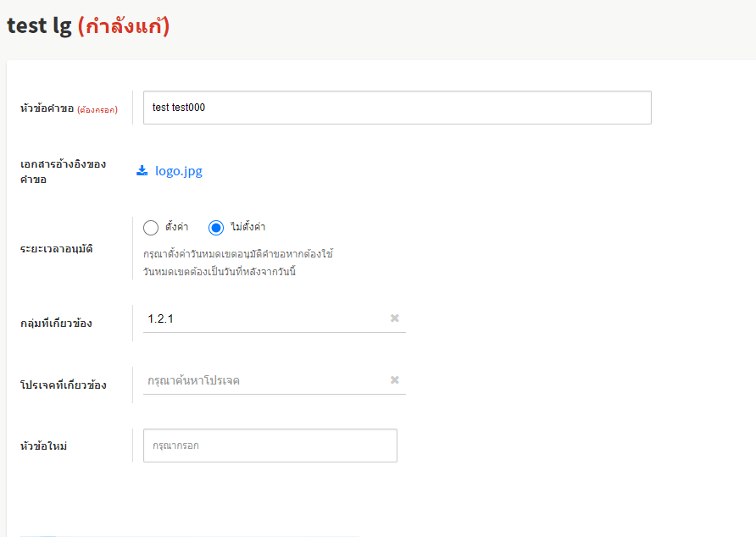The image size is (756, 537).
Task: Open the related group dropdown showing 1.2.1
Action: pos(263,318)
